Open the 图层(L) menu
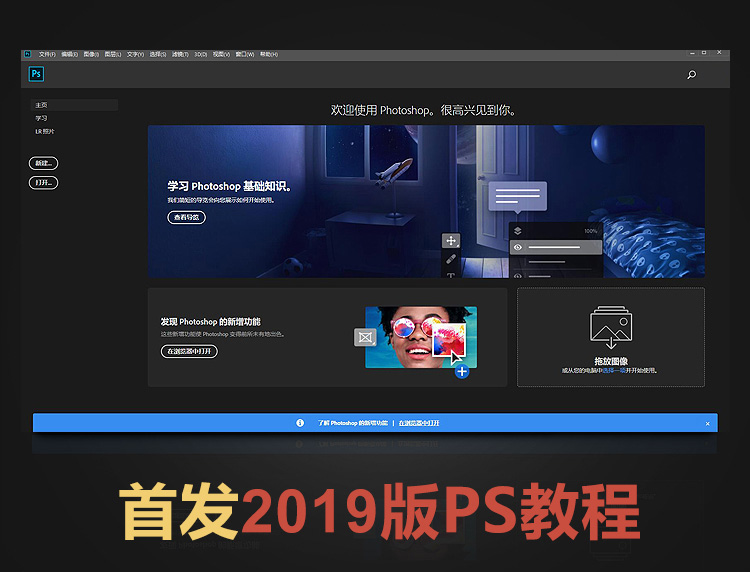Screen dimensions: 750x572 click(113, 55)
